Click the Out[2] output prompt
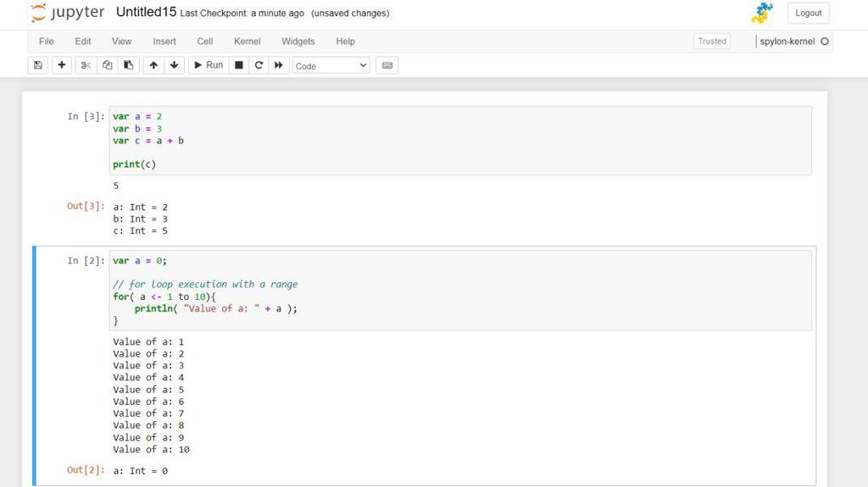Viewport: 868px width, 487px height. point(86,470)
